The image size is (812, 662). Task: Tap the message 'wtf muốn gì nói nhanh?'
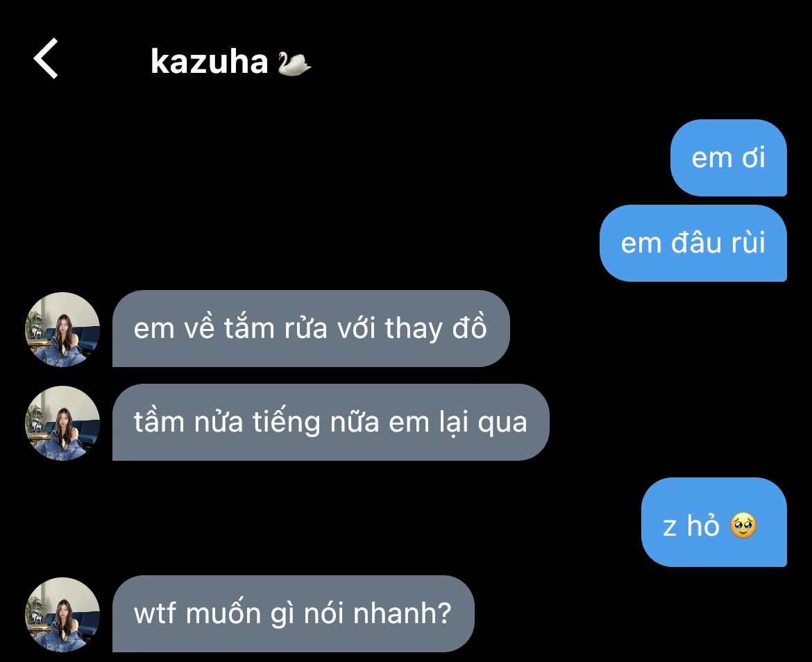click(293, 614)
